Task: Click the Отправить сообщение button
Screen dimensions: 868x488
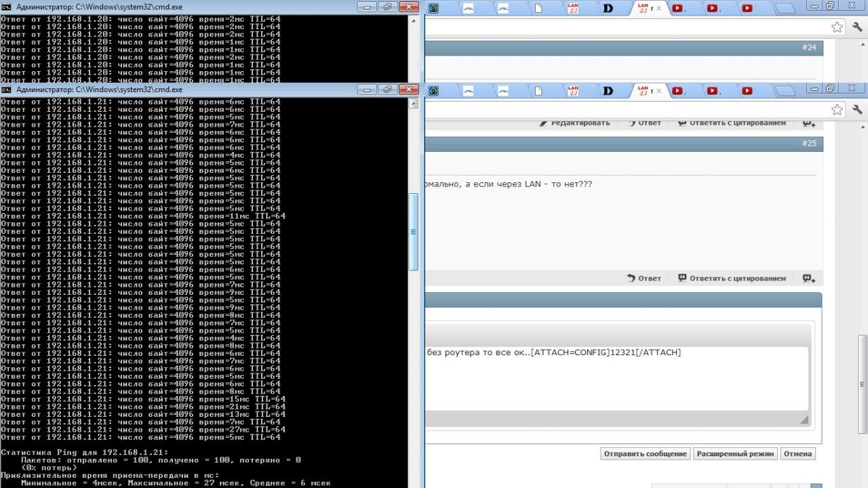Action: [645, 454]
